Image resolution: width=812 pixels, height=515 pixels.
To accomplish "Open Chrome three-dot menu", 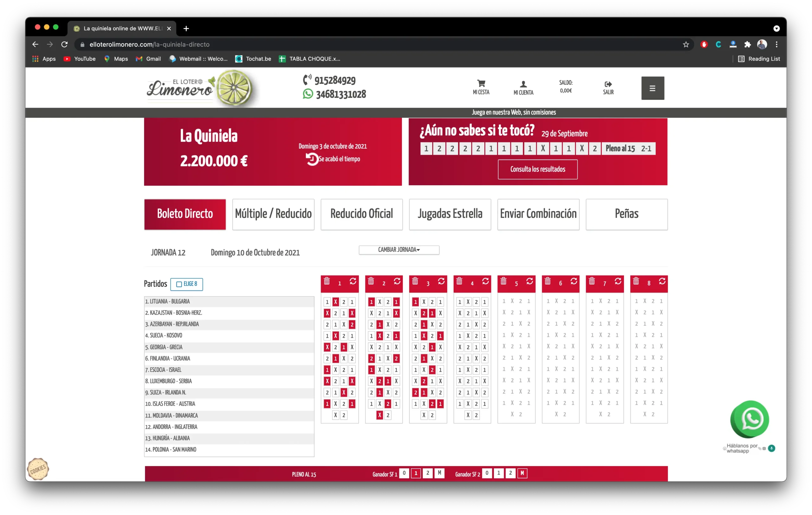I will 776,44.
